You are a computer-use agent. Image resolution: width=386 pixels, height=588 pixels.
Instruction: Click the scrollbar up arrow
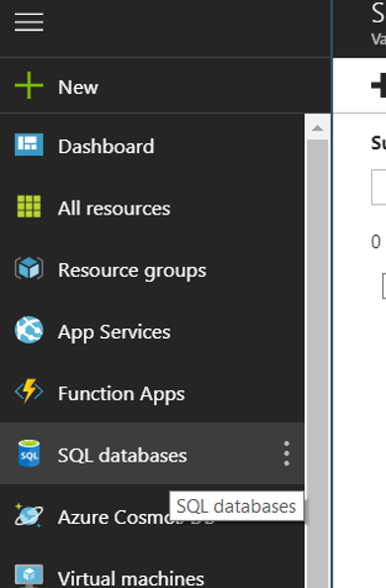[x=318, y=128]
